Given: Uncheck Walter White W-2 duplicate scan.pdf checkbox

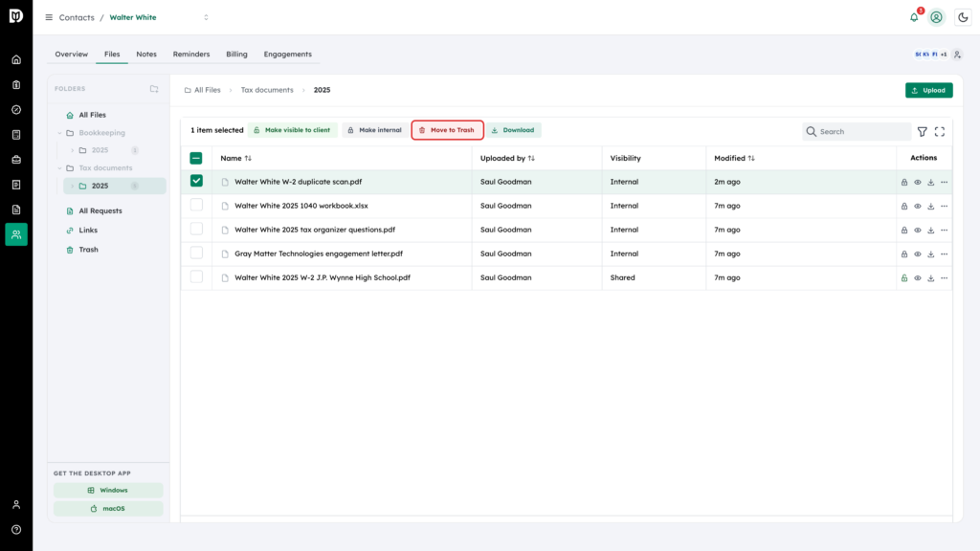Looking at the screenshot, I should pos(196,181).
